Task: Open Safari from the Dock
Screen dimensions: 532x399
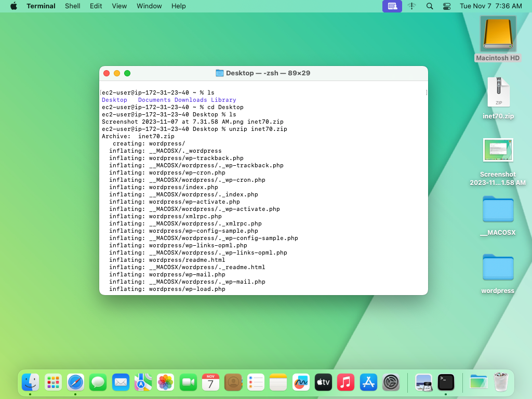Action: click(x=75, y=382)
